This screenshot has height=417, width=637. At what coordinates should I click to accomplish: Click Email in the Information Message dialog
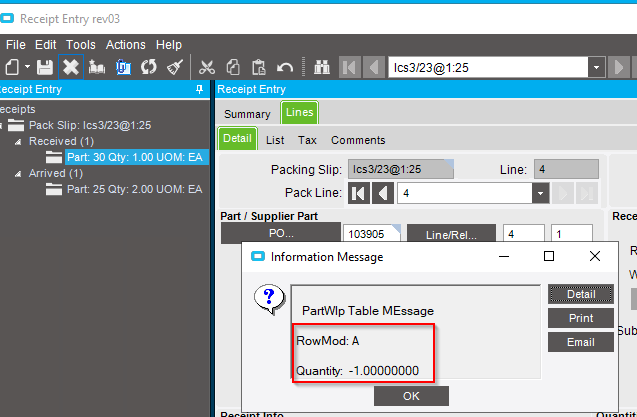pyautogui.click(x=581, y=342)
